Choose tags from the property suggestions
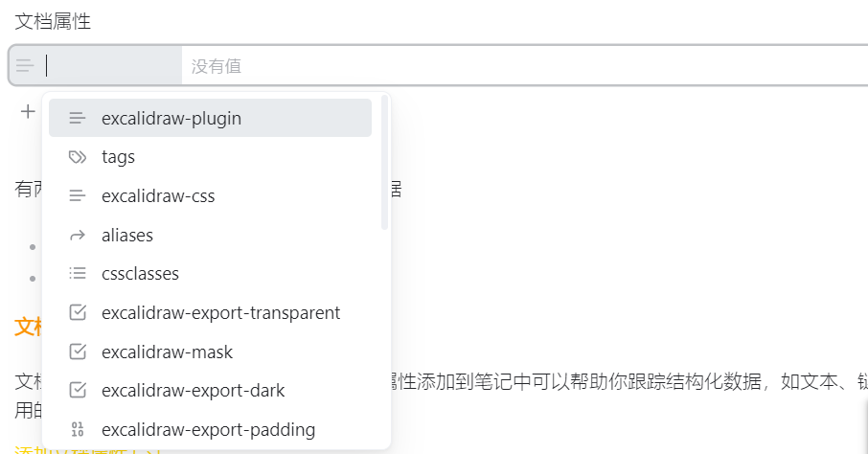The image size is (868, 454). 119,157
